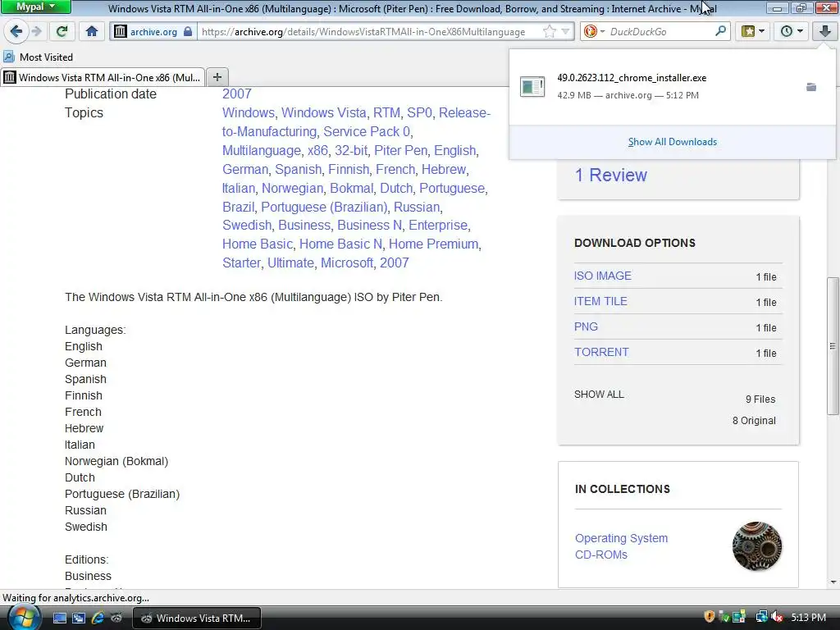Go to the browser Home page
Viewport: 840px width, 630px height.
coord(92,32)
